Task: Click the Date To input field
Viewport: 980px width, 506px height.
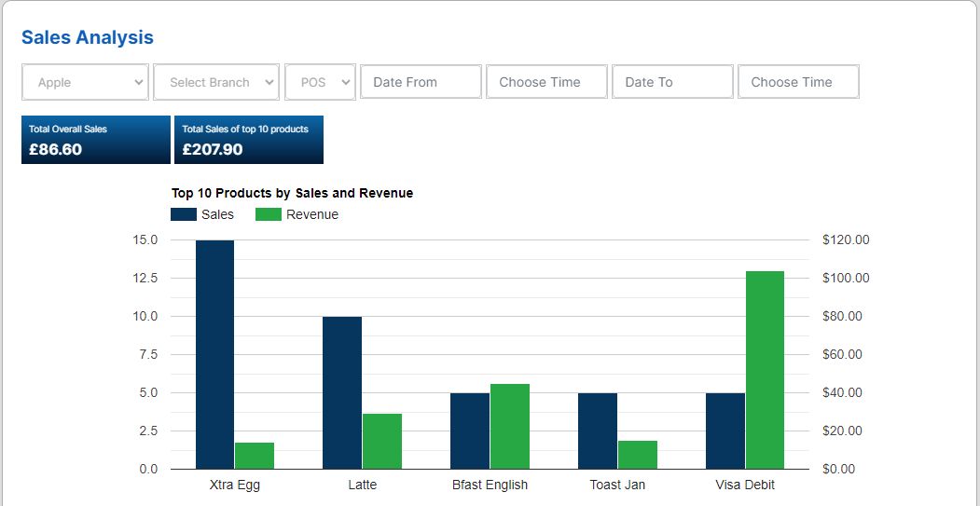Action: point(672,82)
